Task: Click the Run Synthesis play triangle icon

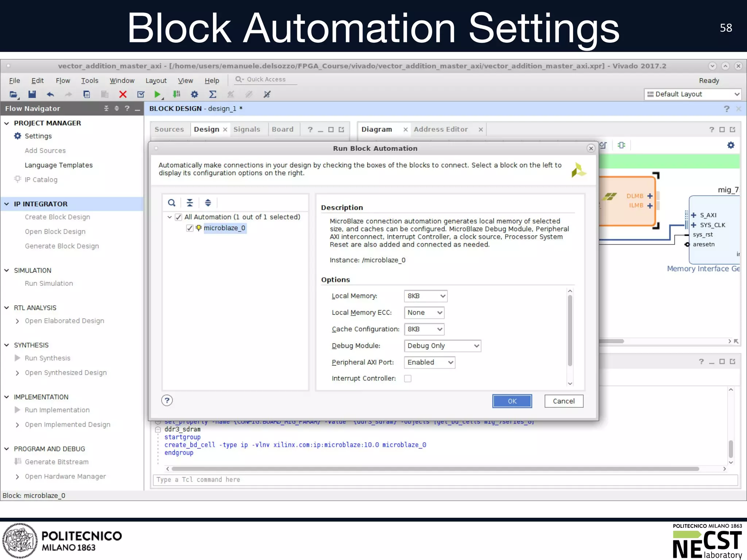Action: (x=17, y=358)
